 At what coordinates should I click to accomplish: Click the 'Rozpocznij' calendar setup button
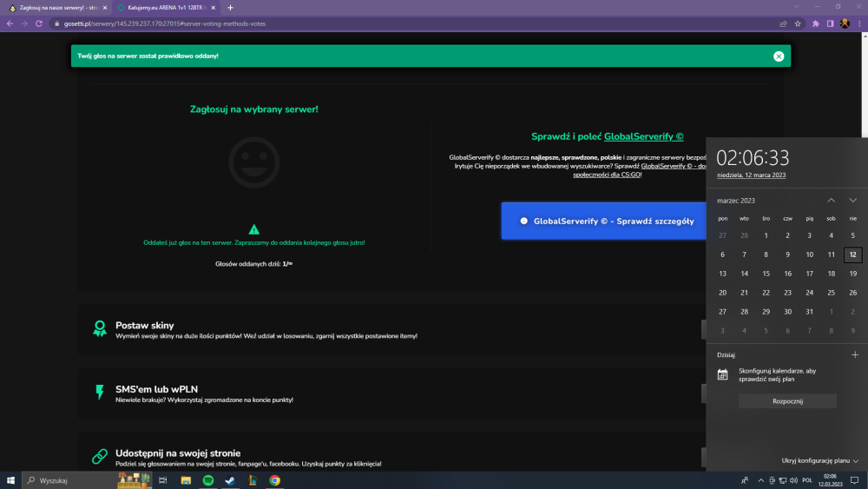[x=787, y=401]
